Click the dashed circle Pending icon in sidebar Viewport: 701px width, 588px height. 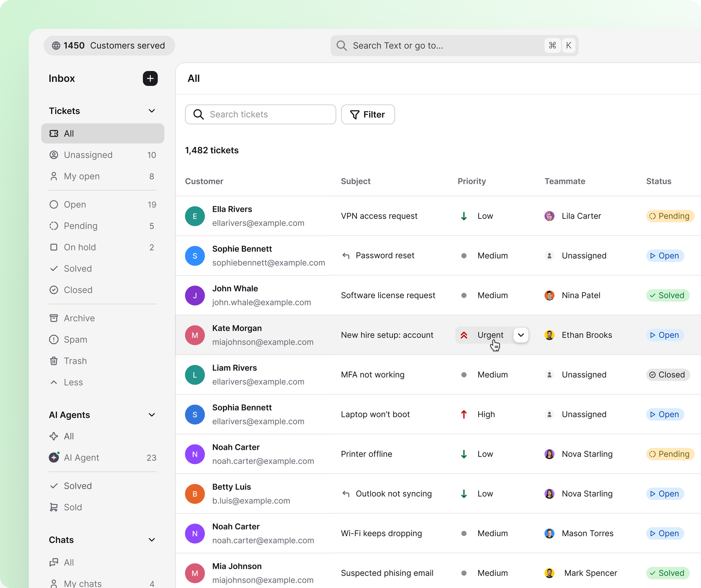click(54, 226)
